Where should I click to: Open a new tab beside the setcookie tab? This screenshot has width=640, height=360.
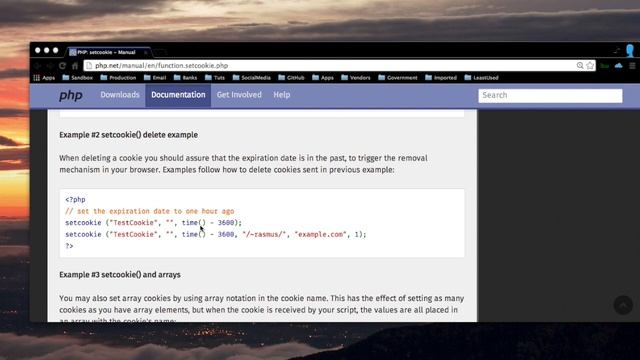click(x=160, y=52)
